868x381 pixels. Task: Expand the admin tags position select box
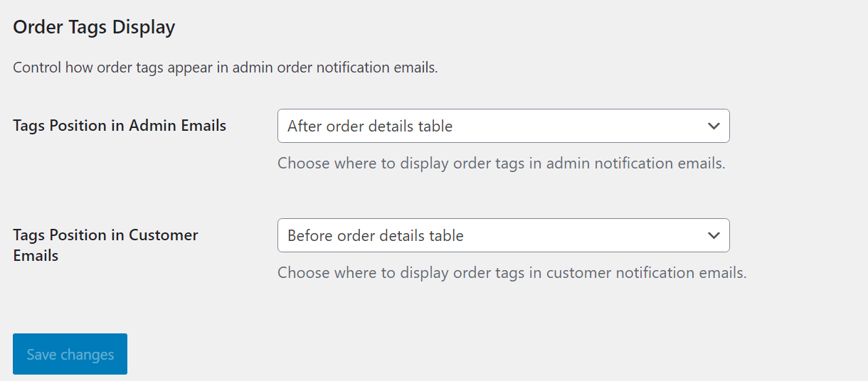[x=503, y=126]
